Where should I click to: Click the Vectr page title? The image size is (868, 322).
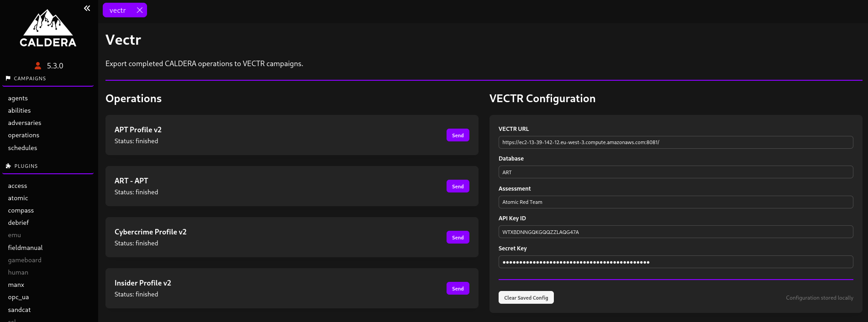point(123,40)
